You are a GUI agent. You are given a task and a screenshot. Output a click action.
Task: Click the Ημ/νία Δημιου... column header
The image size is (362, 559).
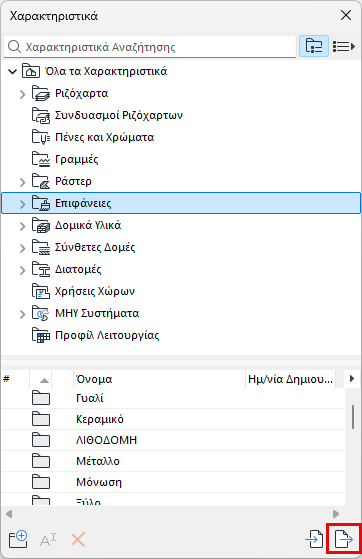pyautogui.click(x=290, y=379)
